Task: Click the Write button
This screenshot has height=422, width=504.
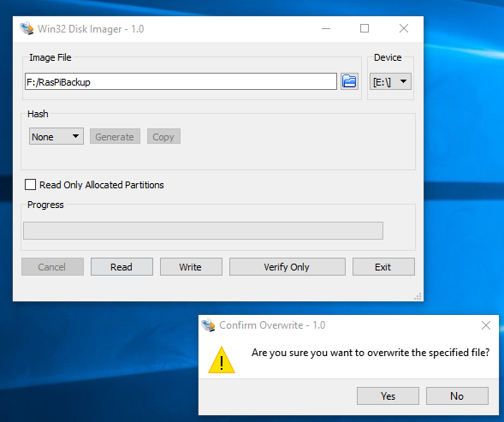Action: click(191, 267)
